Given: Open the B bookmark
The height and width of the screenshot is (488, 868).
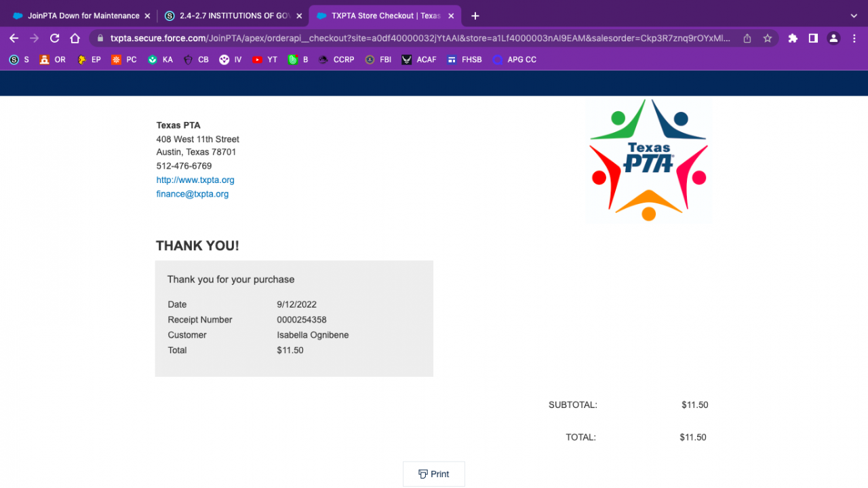Looking at the screenshot, I should point(298,60).
